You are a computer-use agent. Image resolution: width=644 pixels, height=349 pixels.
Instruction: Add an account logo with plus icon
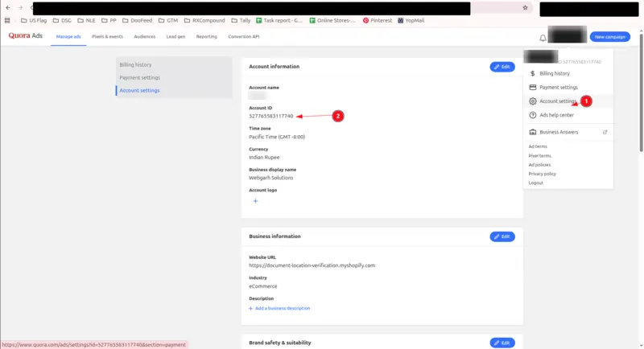click(x=255, y=201)
